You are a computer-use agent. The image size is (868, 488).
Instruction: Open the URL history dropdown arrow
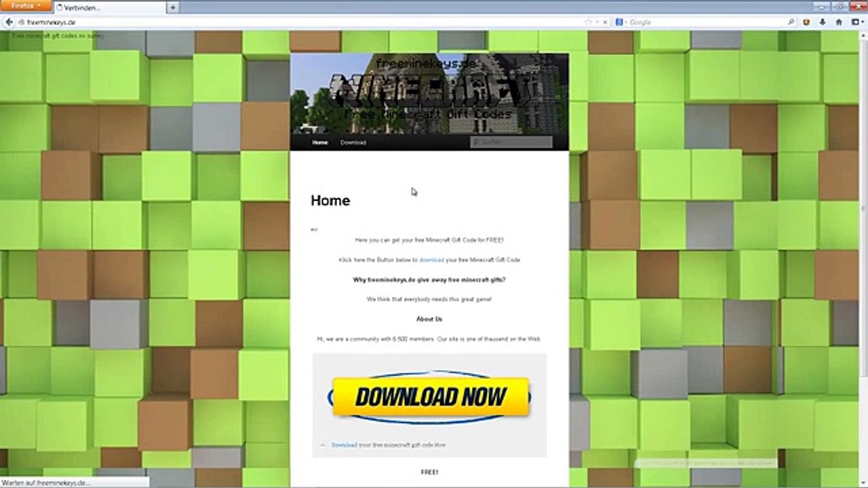[x=597, y=22]
